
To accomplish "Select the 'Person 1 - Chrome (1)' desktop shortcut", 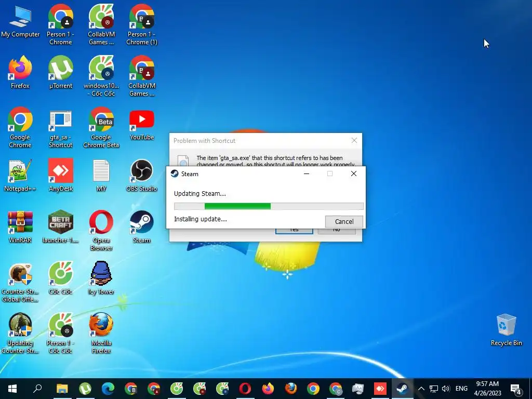I will point(142,24).
